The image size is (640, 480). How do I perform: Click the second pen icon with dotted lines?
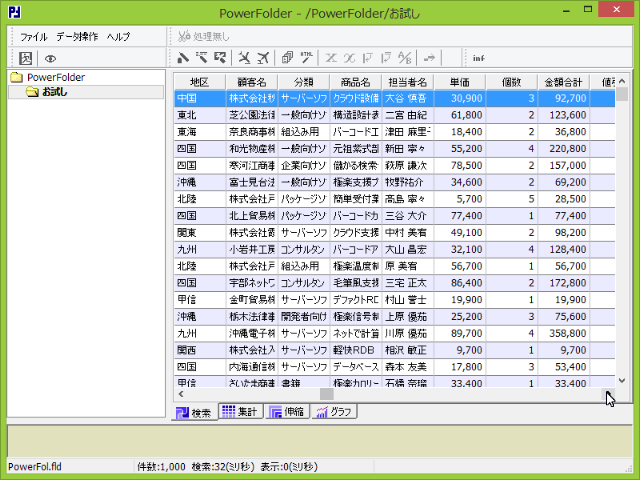click(x=202, y=58)
